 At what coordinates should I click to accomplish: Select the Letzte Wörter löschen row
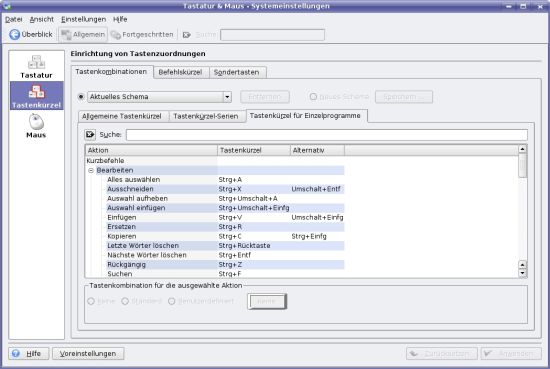pyautogui.click(x=225, y=246)
